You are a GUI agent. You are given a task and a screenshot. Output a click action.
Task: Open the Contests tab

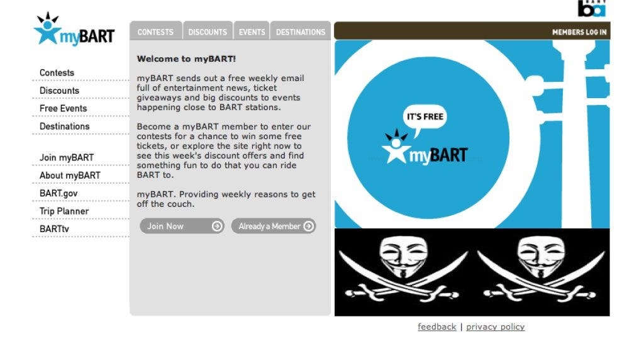156,31
